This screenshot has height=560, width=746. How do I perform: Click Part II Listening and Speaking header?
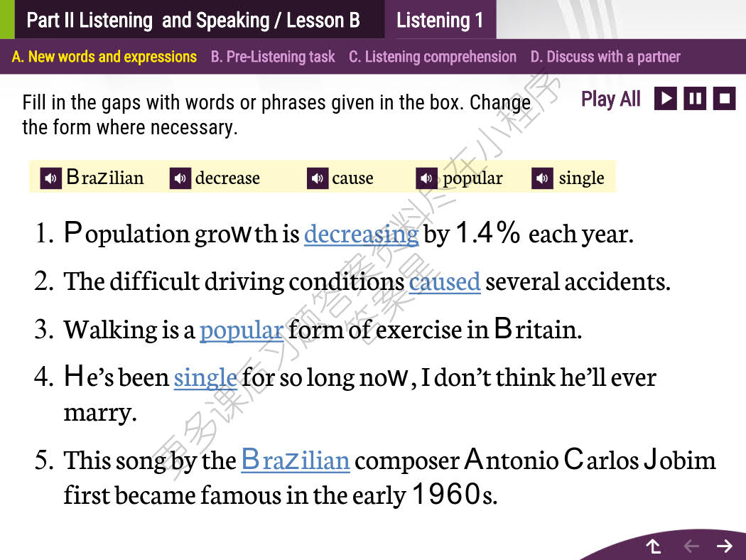click(x=193, y=20)
